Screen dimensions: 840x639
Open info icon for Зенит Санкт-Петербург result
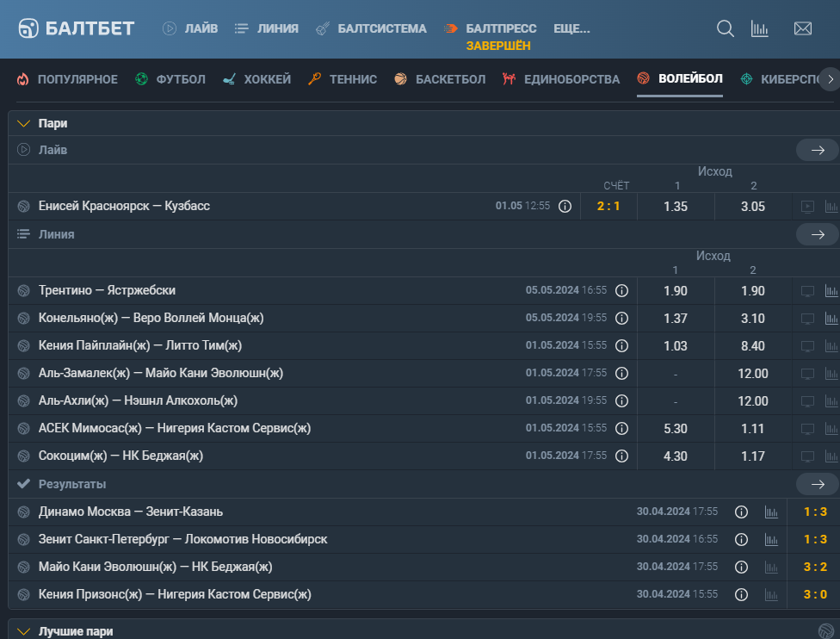pos(741,539)
